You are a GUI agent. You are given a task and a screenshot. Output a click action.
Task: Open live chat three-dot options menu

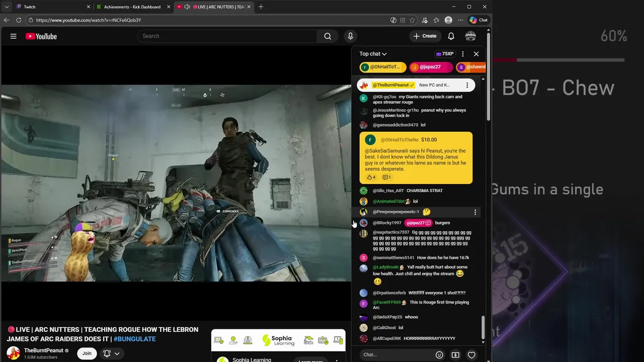click(463, 54)
